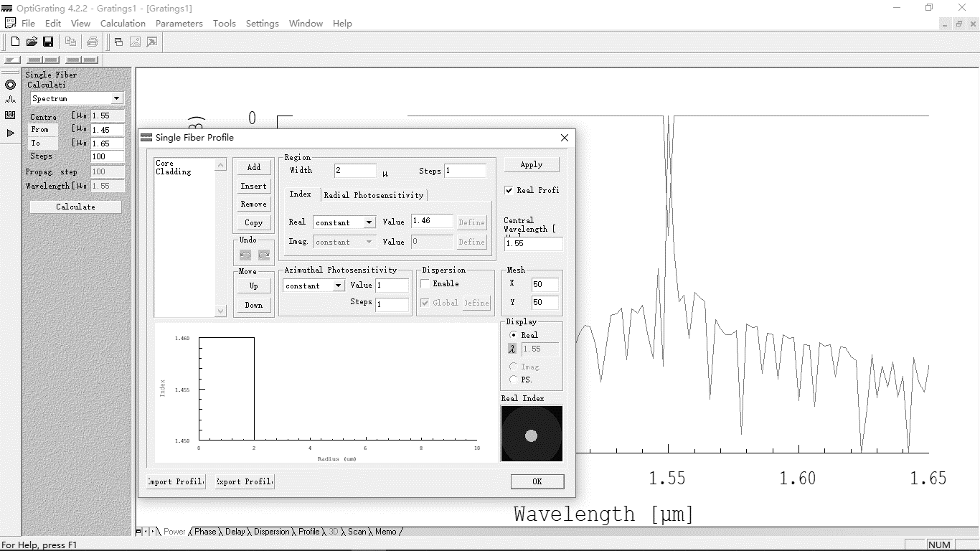Image resolution: width=980 pixels, height=551 pixels.
Task: Expand the Real index constant dropdown
Action: coord(369,222)
